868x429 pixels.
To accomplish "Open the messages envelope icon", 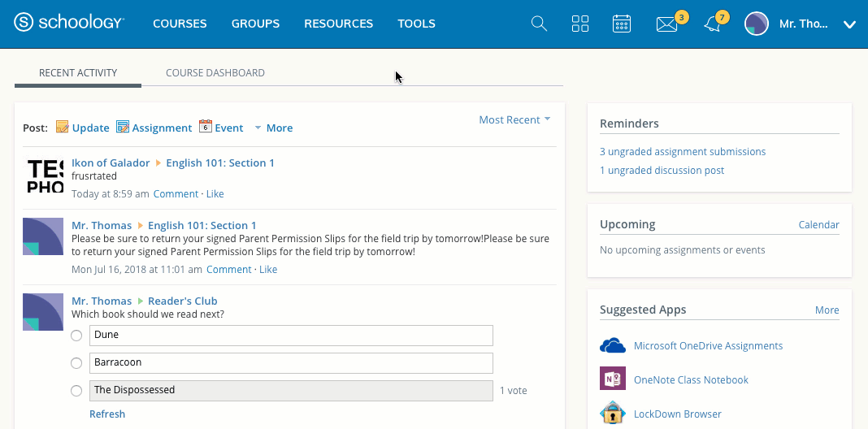I will tap(666, 24).
